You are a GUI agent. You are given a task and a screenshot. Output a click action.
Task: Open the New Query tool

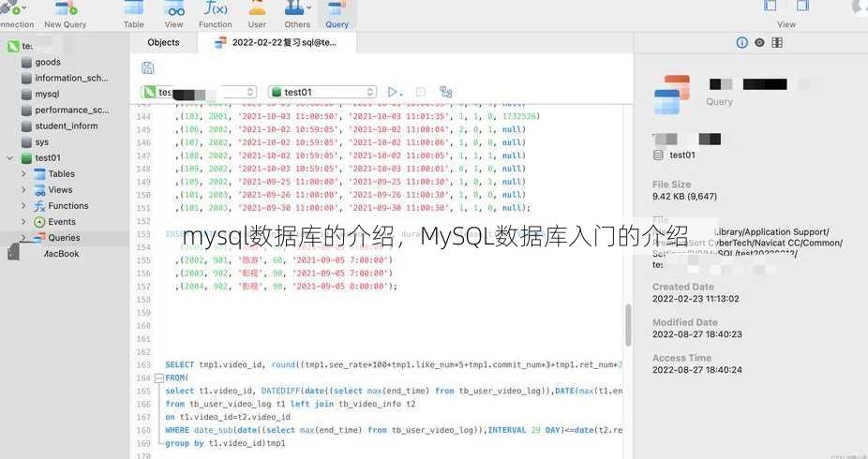pos(66,15)
